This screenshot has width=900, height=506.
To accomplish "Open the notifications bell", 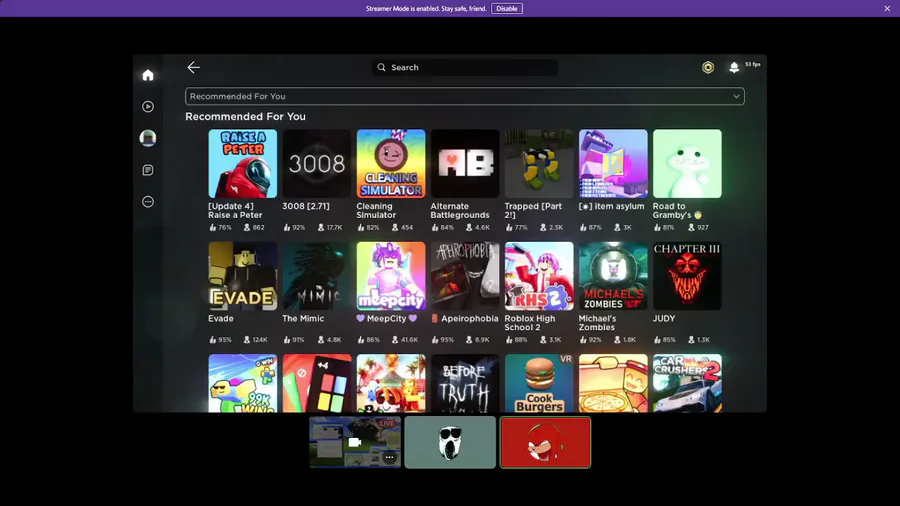I will point(734,68).
